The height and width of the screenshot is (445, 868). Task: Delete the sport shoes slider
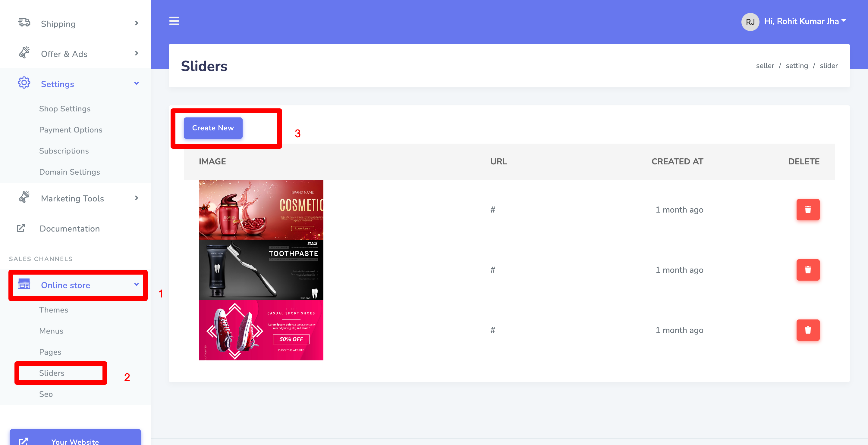click(x=808, y=330)
